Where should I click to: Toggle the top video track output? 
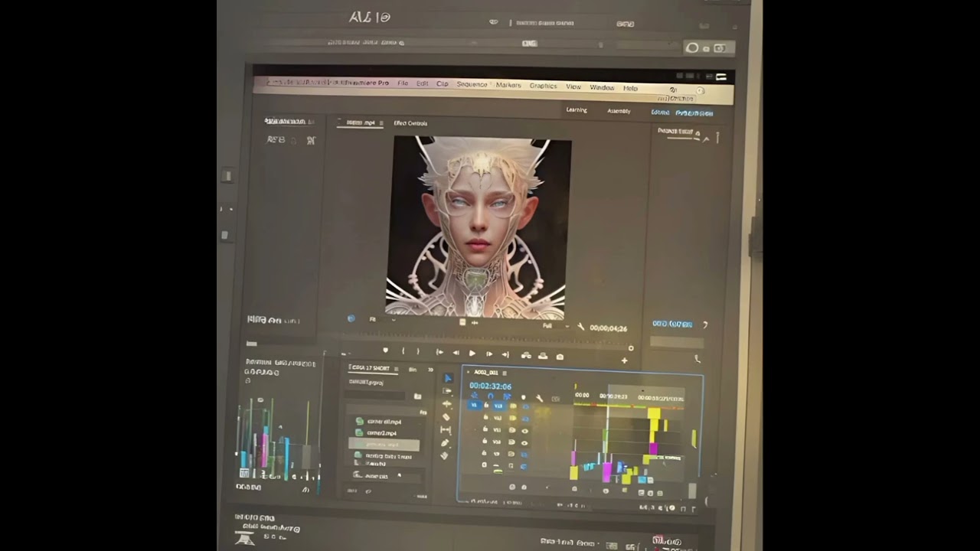pyautogui.click(x=525, y=407)
